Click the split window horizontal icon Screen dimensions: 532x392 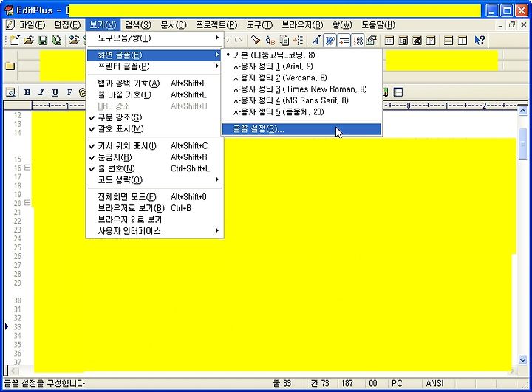[449, 41]
